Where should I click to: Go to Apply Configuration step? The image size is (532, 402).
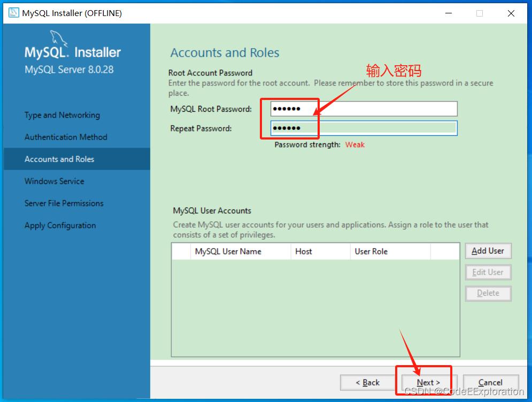[60, 225]
